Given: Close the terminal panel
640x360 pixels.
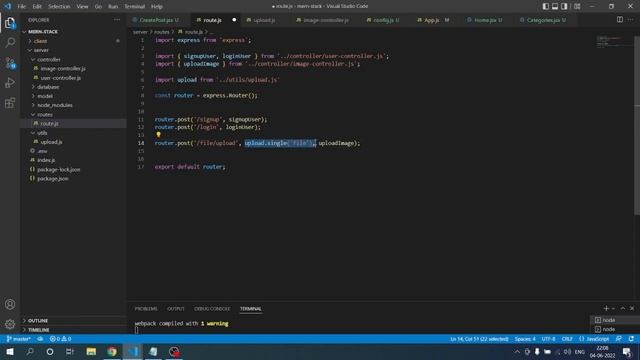Looking at the screenshot, I should pos(632,309).
